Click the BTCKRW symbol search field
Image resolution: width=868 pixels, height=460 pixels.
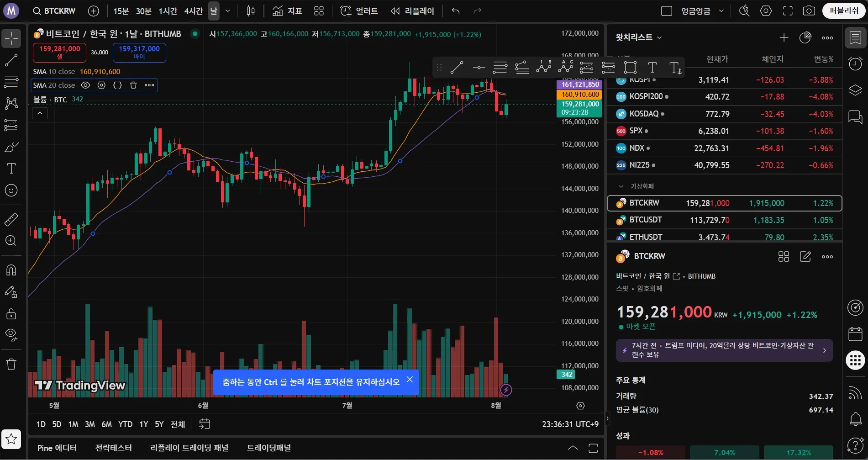pos(54,11)
